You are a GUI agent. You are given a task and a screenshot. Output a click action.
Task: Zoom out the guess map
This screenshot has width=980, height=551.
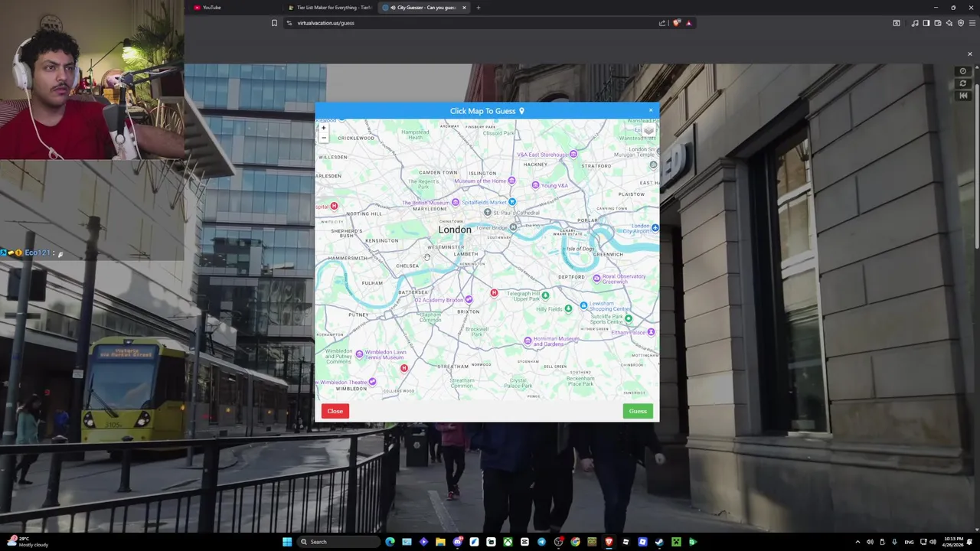(x=323, y=139)
